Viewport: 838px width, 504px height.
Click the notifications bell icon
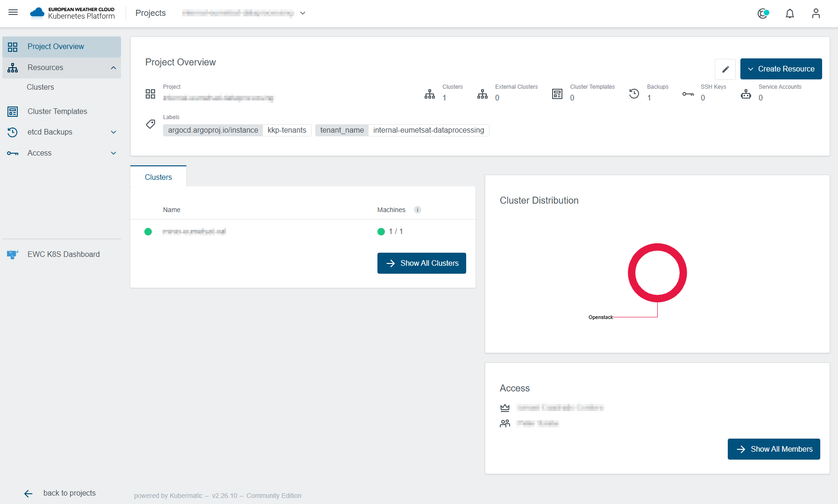coord(789,14)
